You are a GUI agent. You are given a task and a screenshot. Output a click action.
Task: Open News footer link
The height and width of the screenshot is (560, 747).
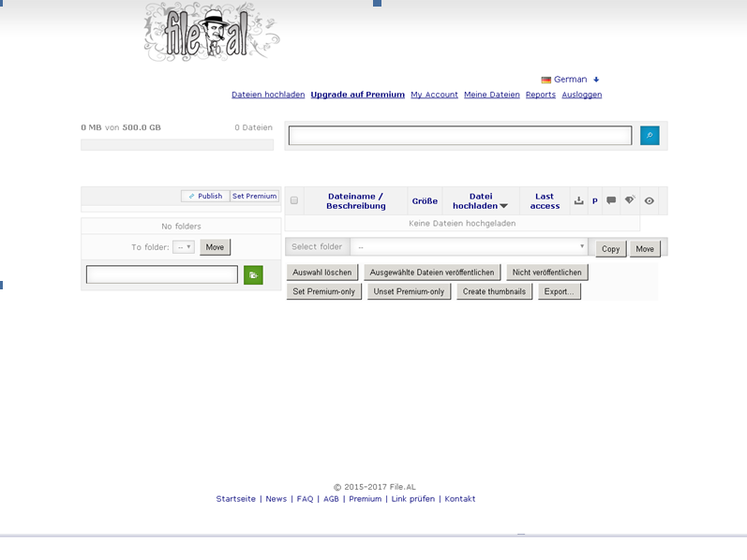pyautogui.click(x=276, y=499)
